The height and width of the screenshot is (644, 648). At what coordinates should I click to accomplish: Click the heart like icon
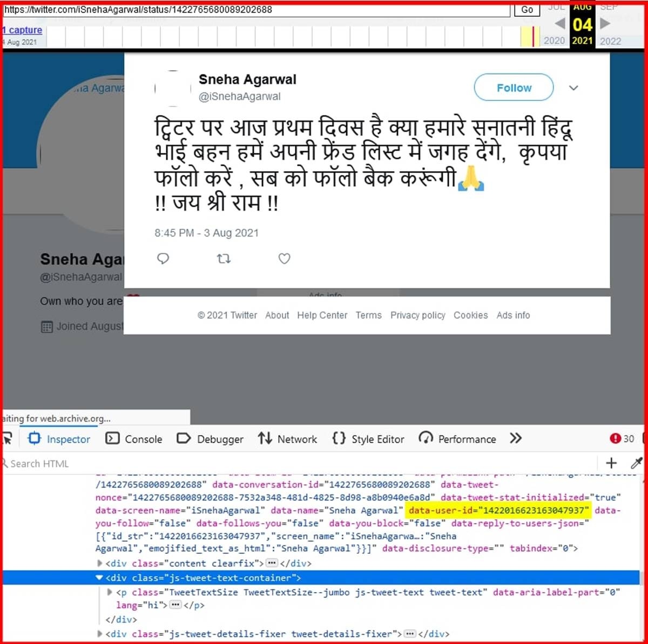[284, 259]
